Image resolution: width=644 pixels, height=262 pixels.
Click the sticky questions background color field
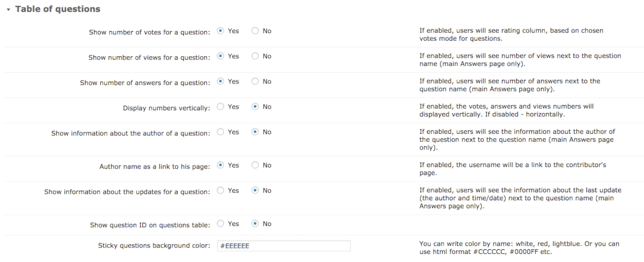[283, 246]
